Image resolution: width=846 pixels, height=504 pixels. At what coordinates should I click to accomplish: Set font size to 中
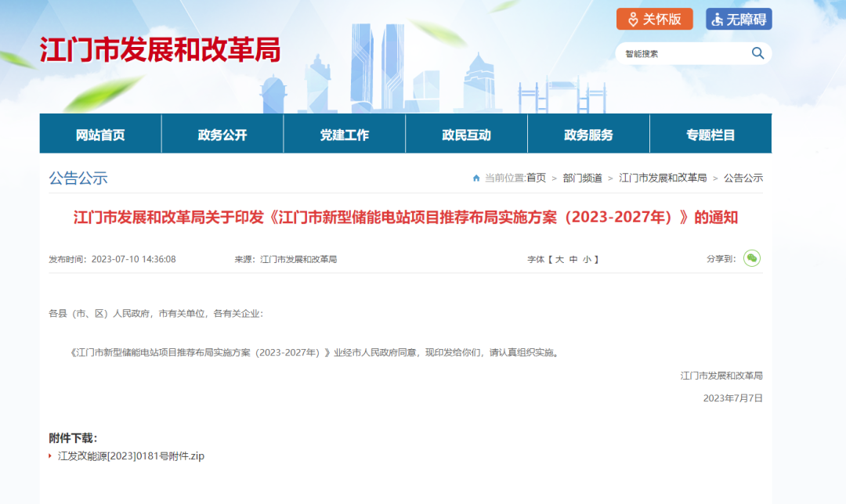(x=573, y=259)
